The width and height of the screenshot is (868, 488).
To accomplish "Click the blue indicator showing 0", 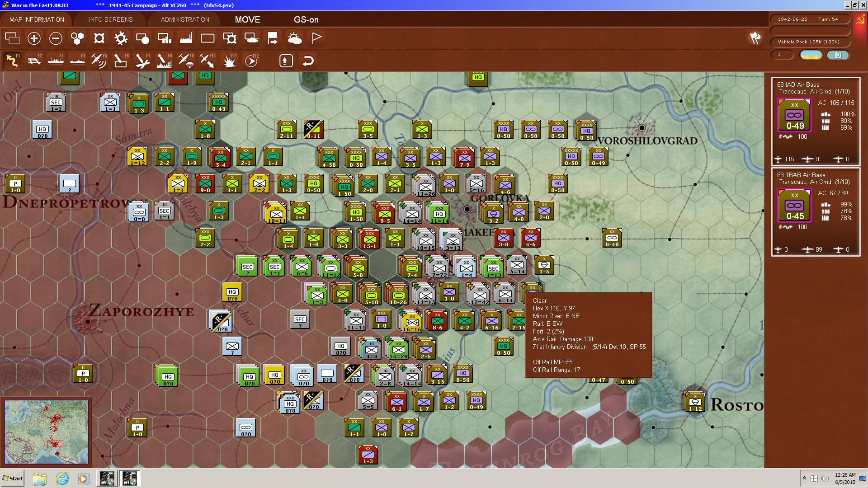I will pos(838,55).
